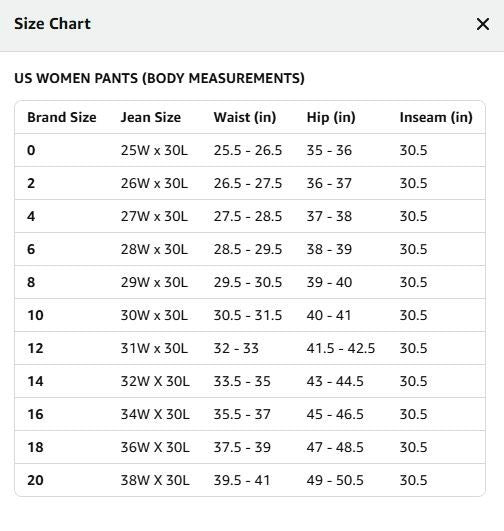
Task: Click the Hip (in) column header
Action: pyautogui.click(x=331, y=118)
